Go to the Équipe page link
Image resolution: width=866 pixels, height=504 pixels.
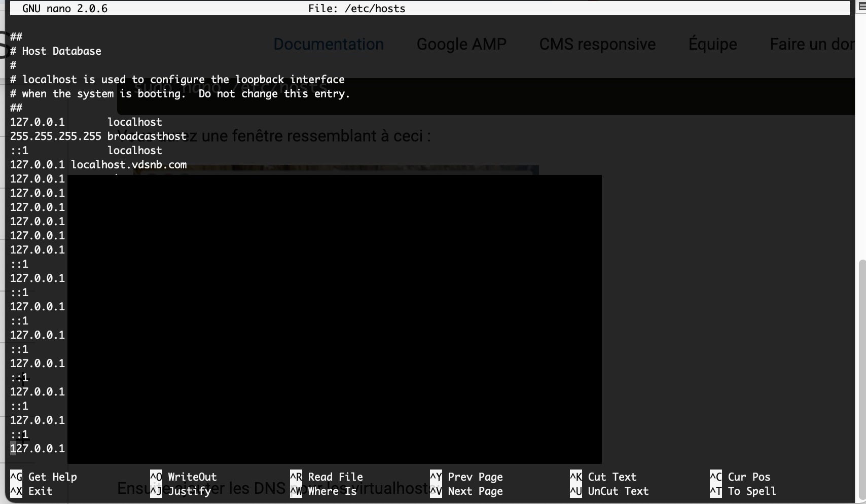point(712,44)
